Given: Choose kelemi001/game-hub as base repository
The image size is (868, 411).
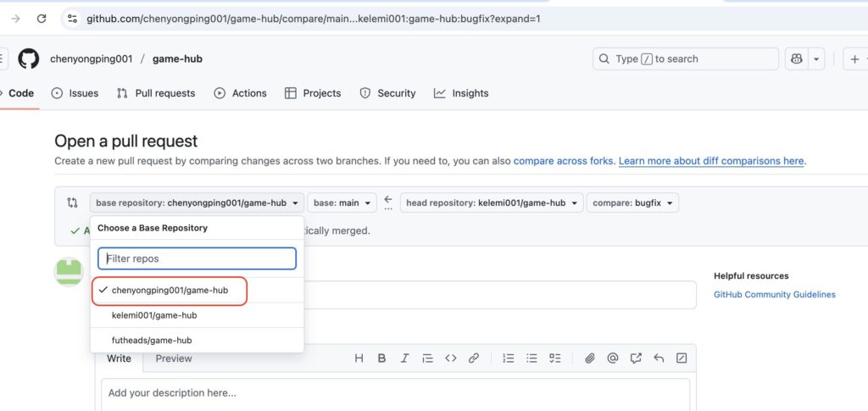Looking at the screenshot, I should [x=154, y=315].
